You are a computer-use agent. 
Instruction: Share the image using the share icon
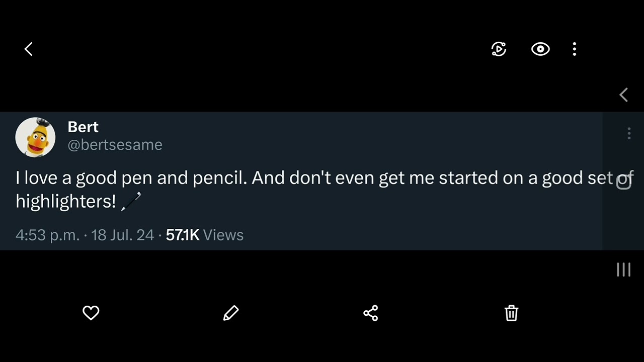tap(371, 313)
